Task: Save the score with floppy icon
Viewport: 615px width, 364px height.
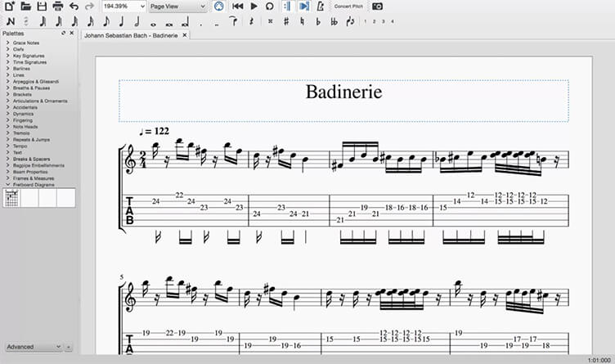Action: click(x=42, y=7)
